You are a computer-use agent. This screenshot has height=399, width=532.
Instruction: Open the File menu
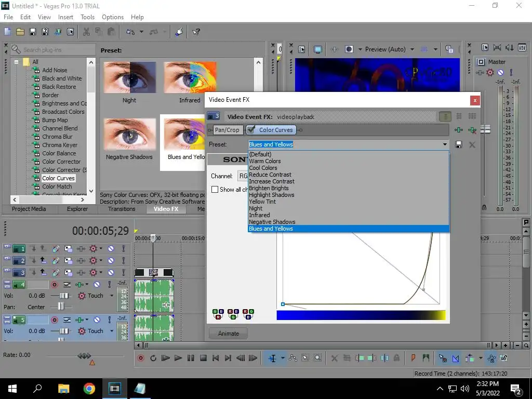(x=8, y=17)
